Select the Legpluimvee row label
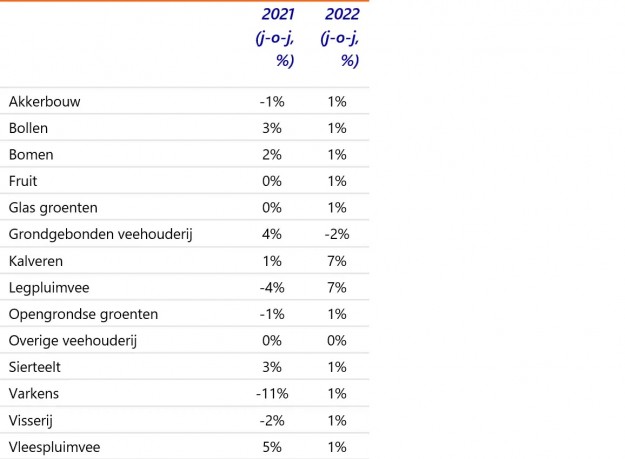 pyautogui.click(x=47, y=288)
